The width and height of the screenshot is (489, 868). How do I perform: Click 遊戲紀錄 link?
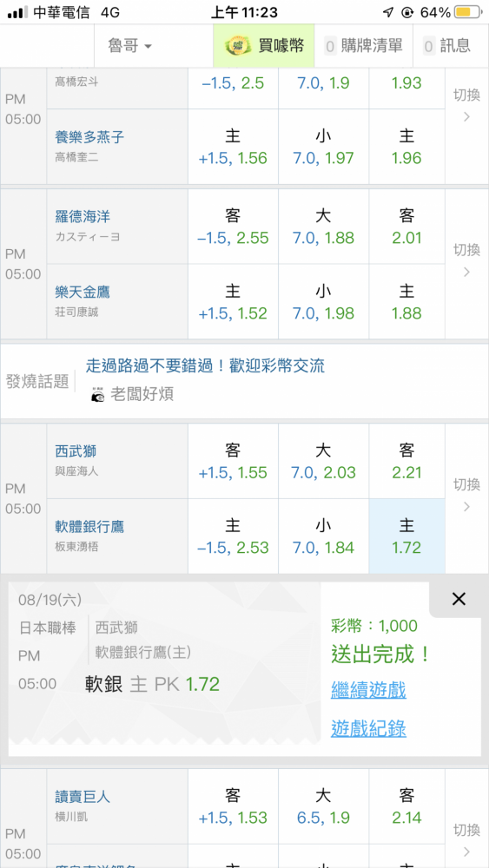[x=368, y=728]
